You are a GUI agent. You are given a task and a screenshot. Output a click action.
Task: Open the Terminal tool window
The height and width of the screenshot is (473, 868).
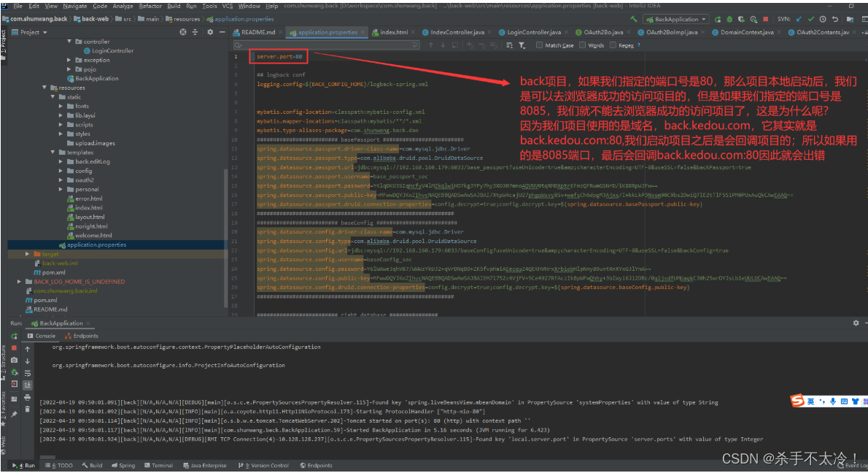click(158, 465)
